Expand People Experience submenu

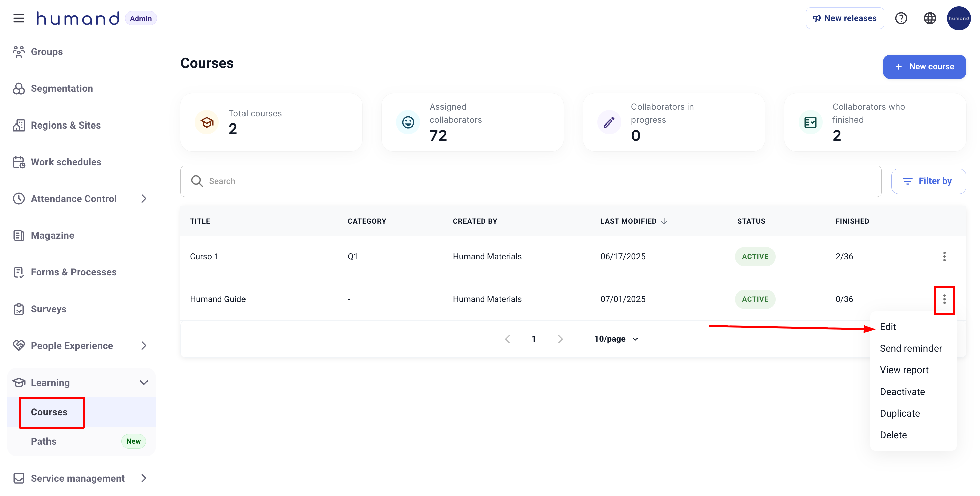click(144, 346)
